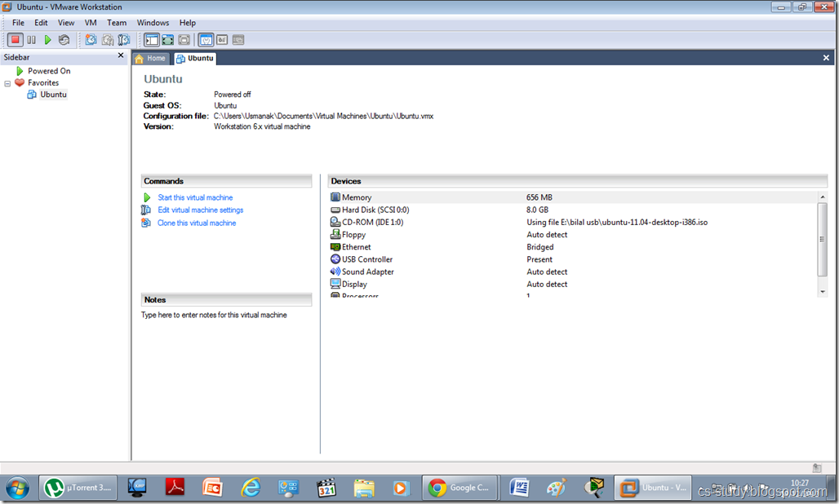Toggle the Show Sidebar toolbar button
This screenshot has height=504, width=839.
click(152, 39)
